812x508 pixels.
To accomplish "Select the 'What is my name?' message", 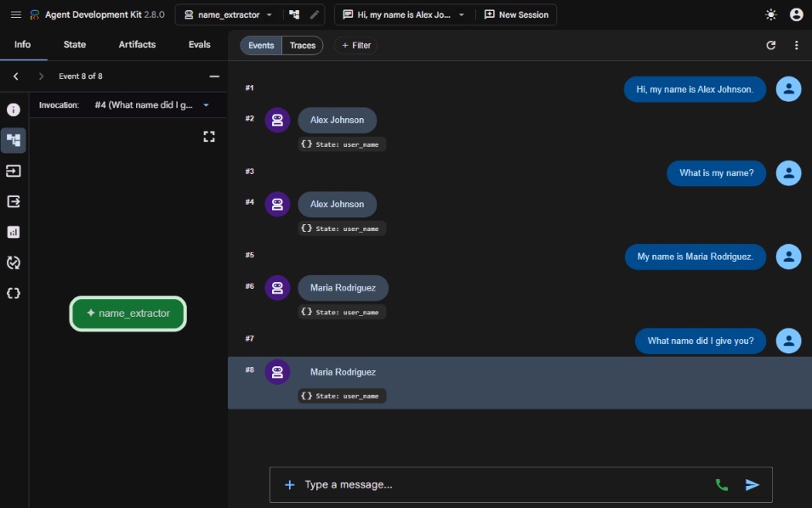I will (x=716, y=172).
